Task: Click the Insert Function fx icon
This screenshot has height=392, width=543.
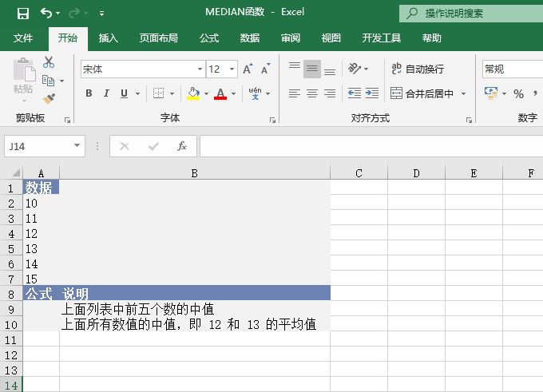Action: tap(182, 146)
